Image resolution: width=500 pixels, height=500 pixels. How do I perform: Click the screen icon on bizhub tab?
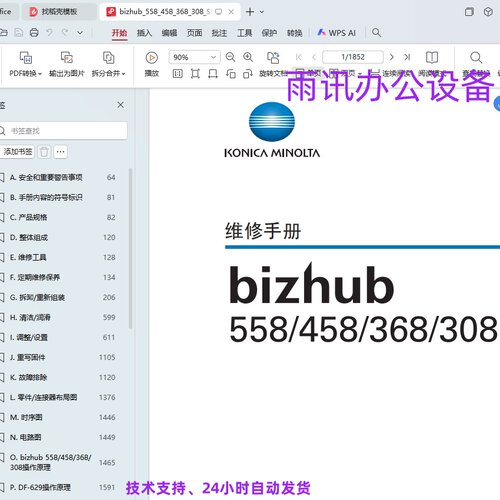pos(219,12)
